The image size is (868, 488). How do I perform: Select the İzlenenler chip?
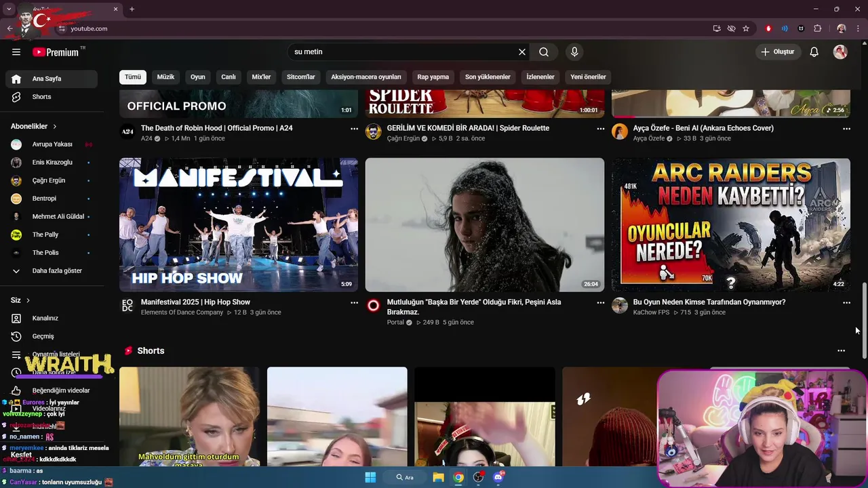[540, 77]
